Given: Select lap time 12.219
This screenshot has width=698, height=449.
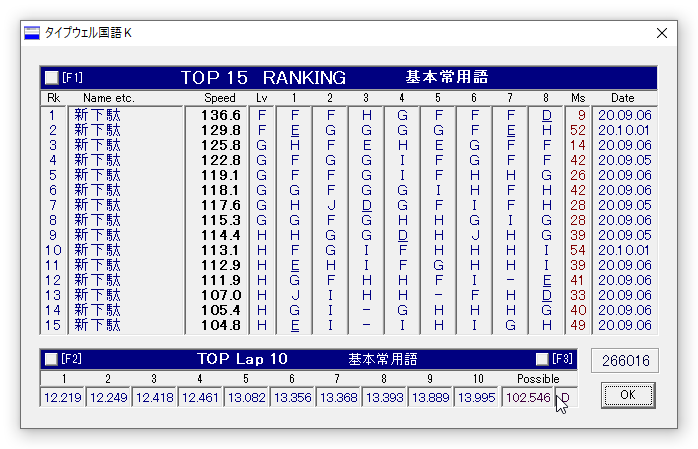Looking at the screenshot, I should click(x=62, y=397).
